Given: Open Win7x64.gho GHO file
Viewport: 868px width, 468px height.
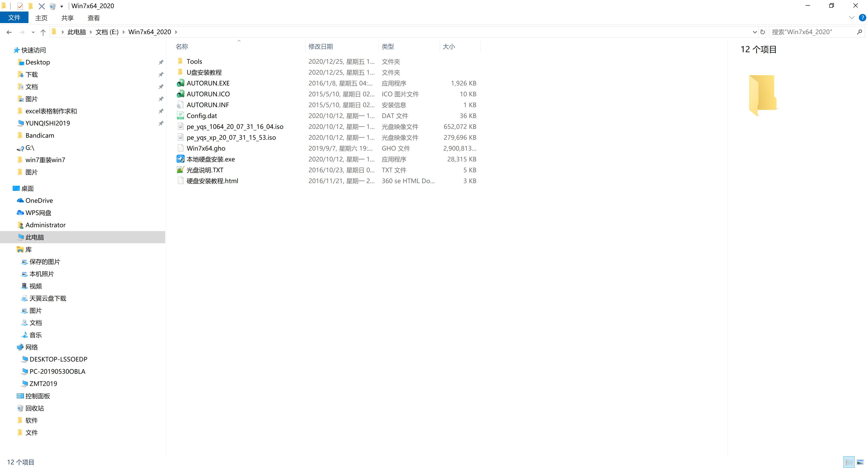Looking at the screenshot, I should 206,148.
